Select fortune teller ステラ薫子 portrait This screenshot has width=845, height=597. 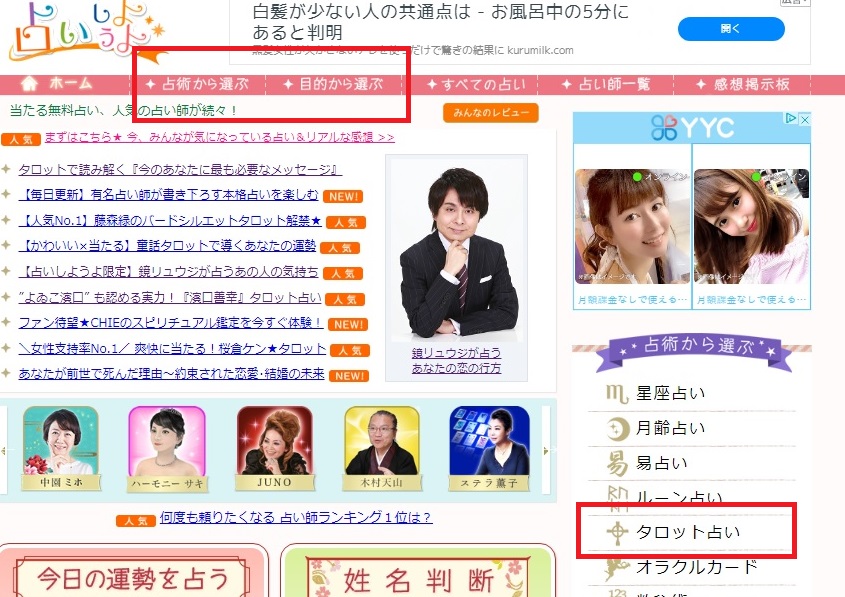(489, 448)
